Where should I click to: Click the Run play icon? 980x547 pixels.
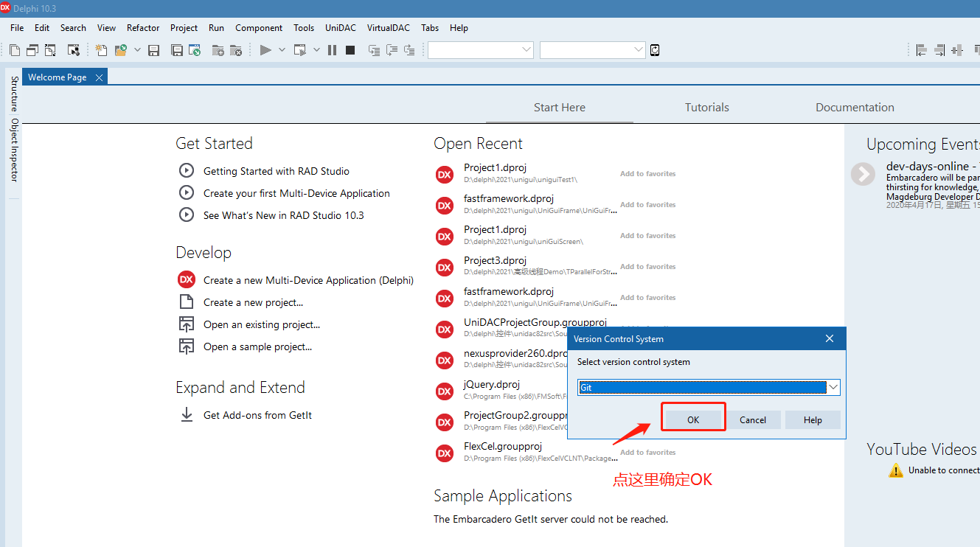[x=265, y=50]
